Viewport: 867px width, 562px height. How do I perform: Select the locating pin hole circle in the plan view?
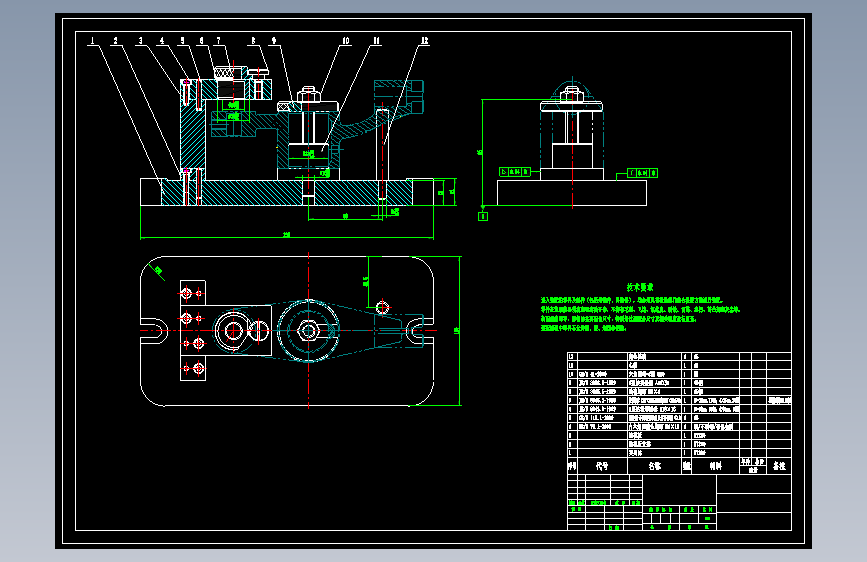[x=383, y=306]
